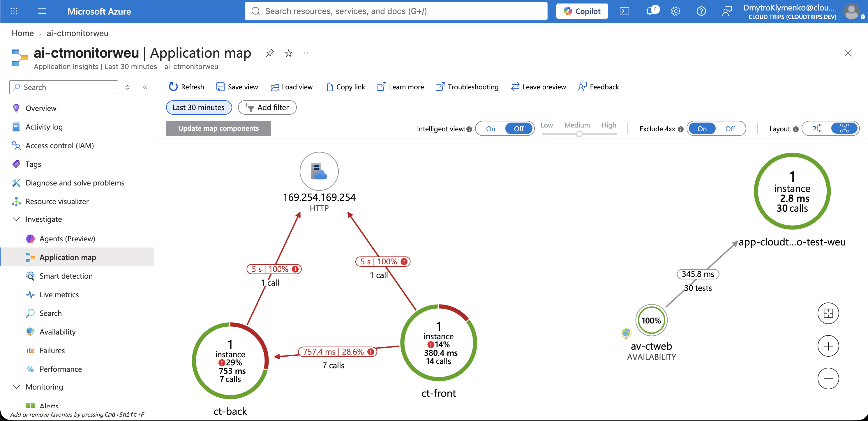
Task: Pin the Application map to dashboard
Action: coord(269,53)
